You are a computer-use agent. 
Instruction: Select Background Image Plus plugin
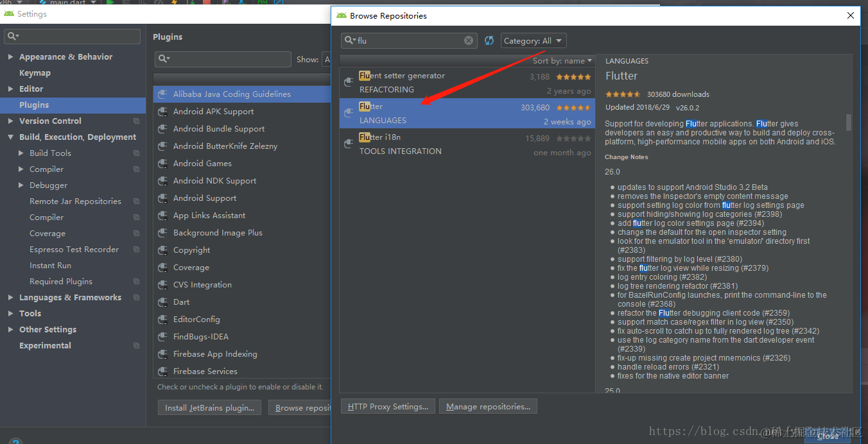243,233
